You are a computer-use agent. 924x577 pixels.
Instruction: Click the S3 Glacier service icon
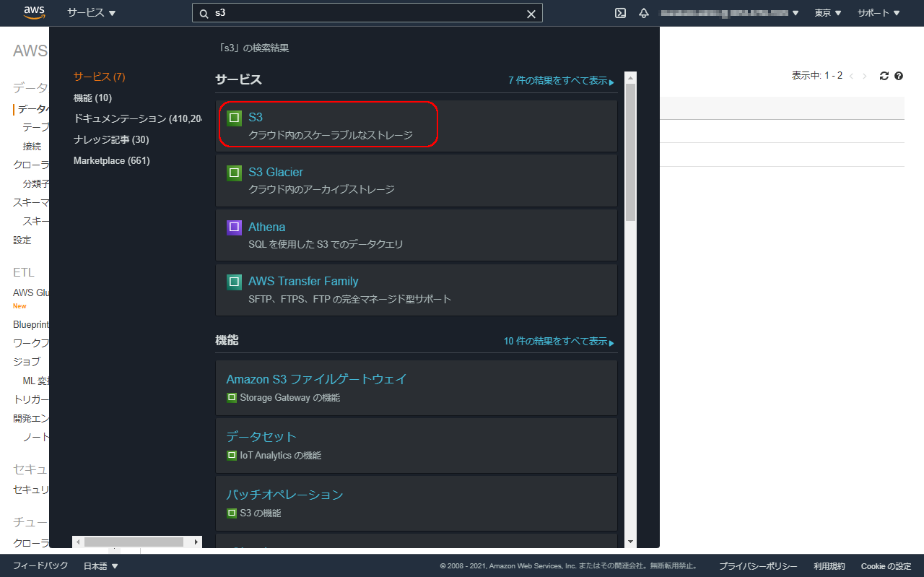(232, 172)
